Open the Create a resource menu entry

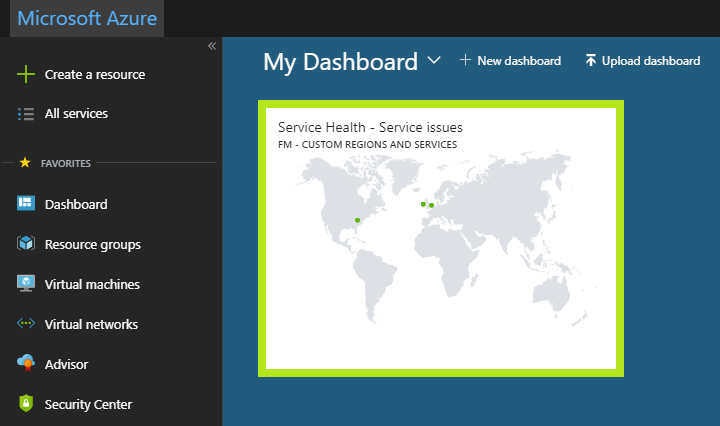point(95,74)
